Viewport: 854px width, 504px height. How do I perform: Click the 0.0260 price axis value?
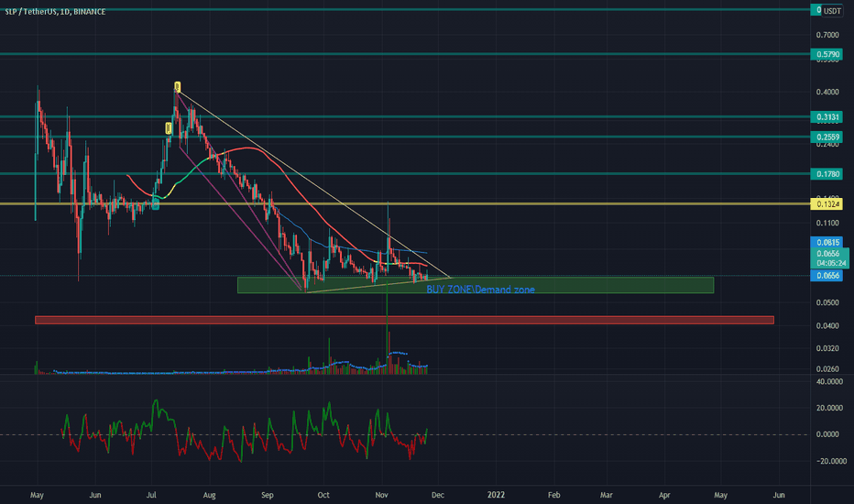click(x=827, y=369)
